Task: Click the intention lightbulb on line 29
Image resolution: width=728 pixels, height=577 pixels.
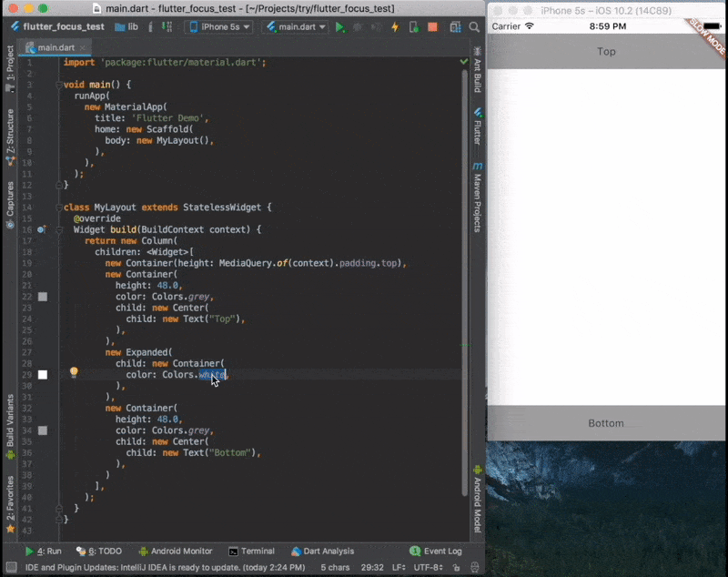Action: pos(75,373)
